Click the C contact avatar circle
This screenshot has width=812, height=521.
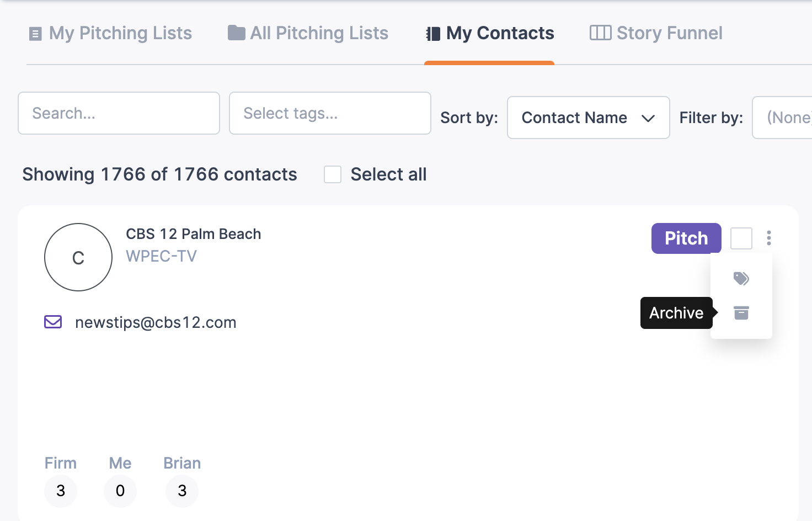click(x=78, y=257)
